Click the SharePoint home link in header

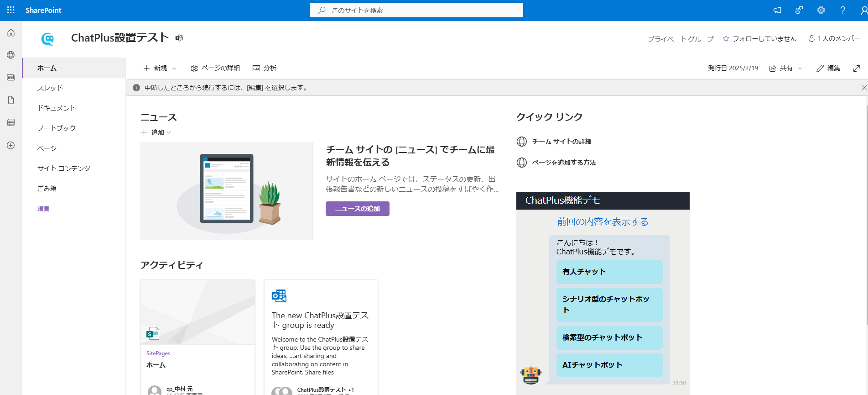click(x=43, y=10)
